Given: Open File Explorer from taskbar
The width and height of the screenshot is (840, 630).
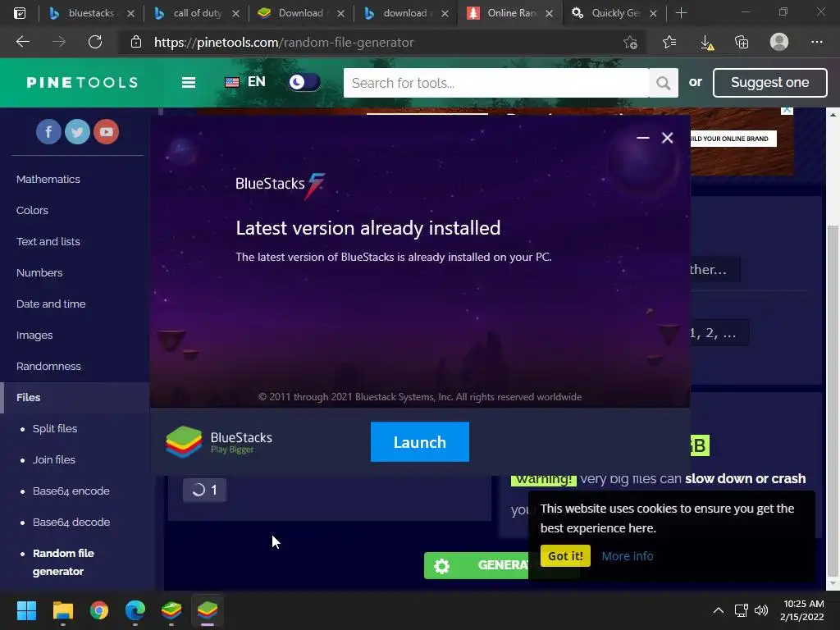Looking at the screenshot, I should coord(62,610).
